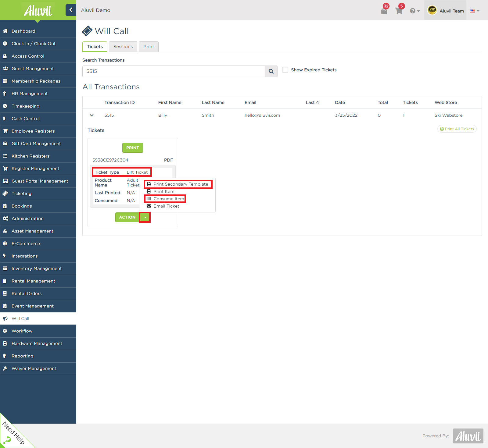Open the Aluvii Team profile menu

click(x=445, y=11)
